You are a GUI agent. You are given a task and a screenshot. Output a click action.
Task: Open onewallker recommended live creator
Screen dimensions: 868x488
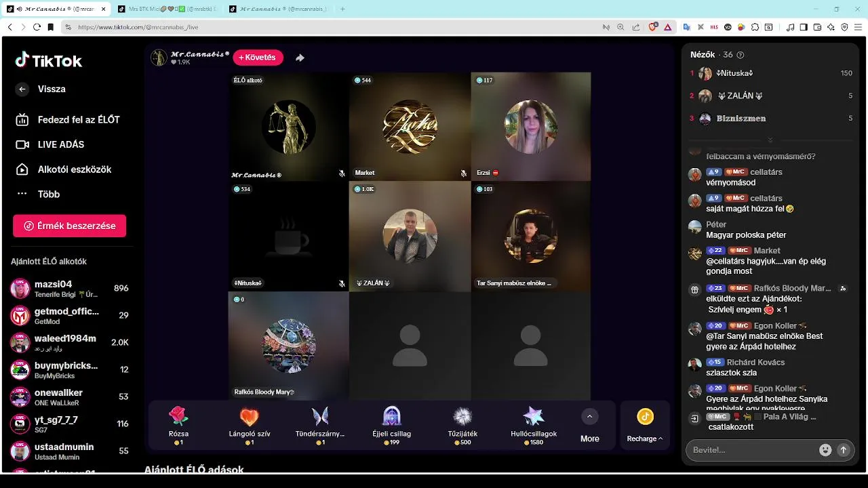tap(69, 396)
